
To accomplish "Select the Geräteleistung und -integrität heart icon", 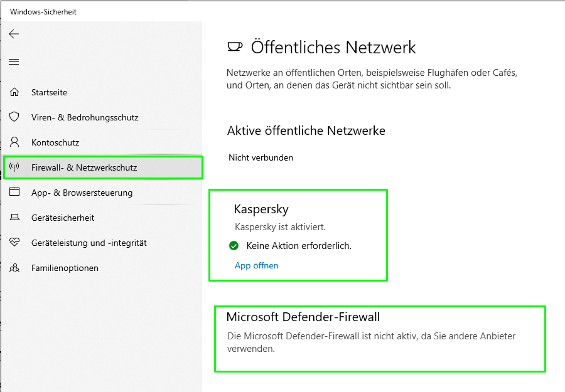I will click(x=14, y=243).
